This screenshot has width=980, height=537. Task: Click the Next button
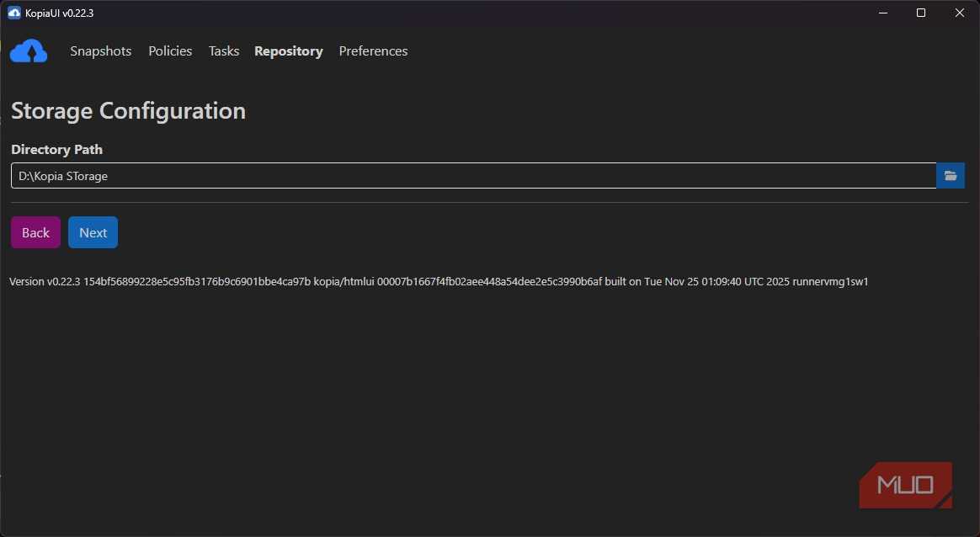93,232
